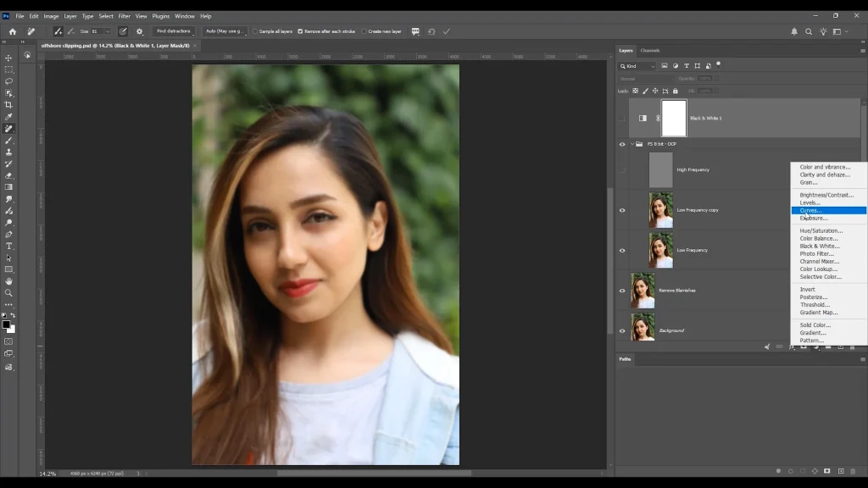Go to Home screen icon

click(x=13, y=31)
